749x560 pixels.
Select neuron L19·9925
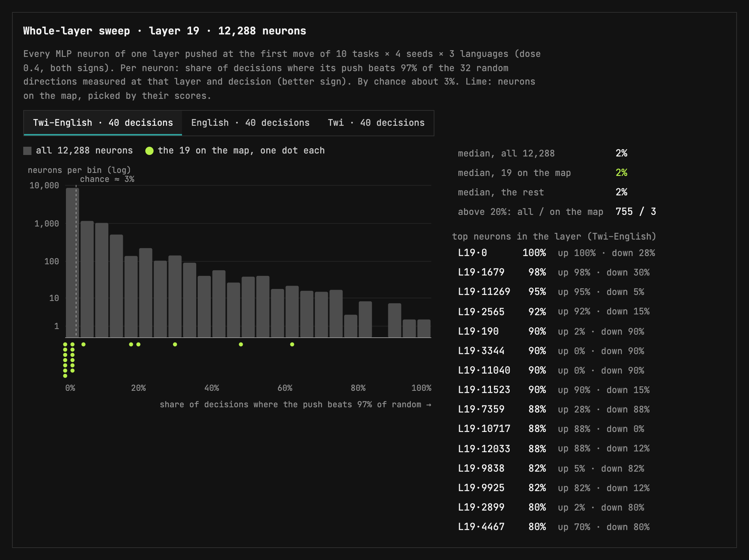[x=556, y=488]
